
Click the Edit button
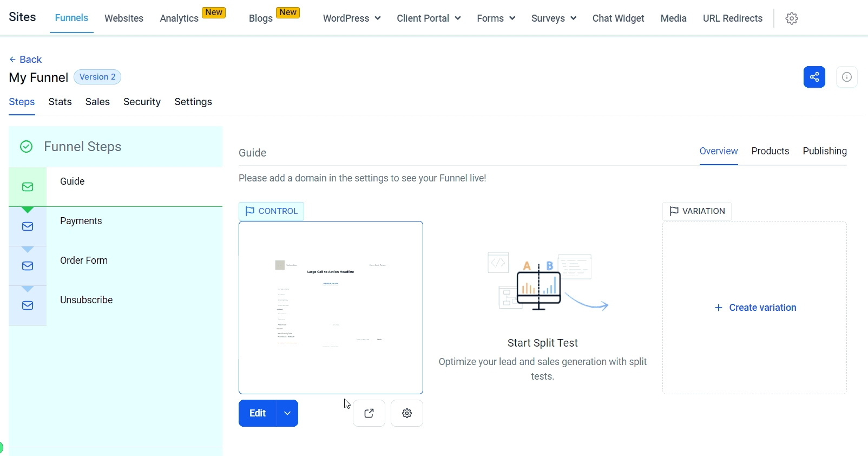[x=258, y=413]
